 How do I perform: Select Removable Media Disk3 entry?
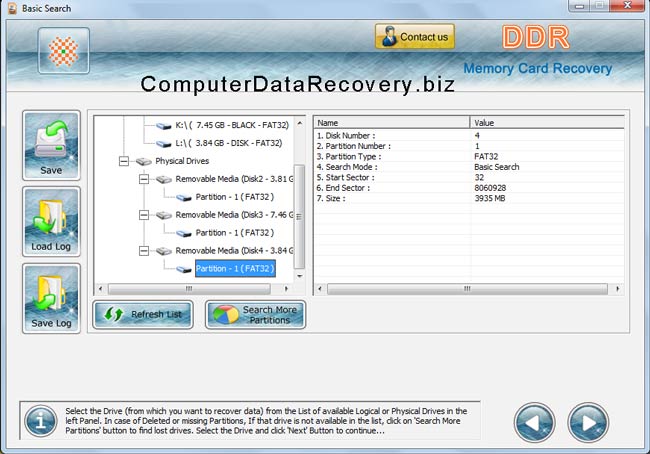[234, 215]
